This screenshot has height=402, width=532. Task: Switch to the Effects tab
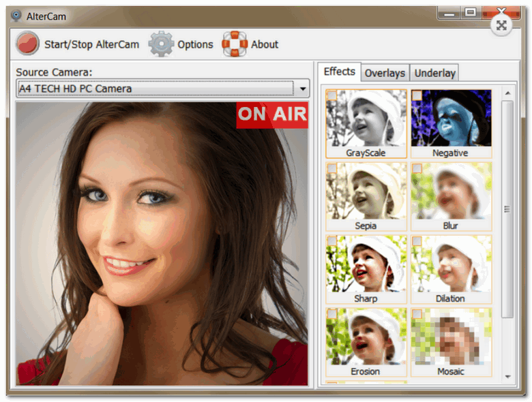coord(339,72)
